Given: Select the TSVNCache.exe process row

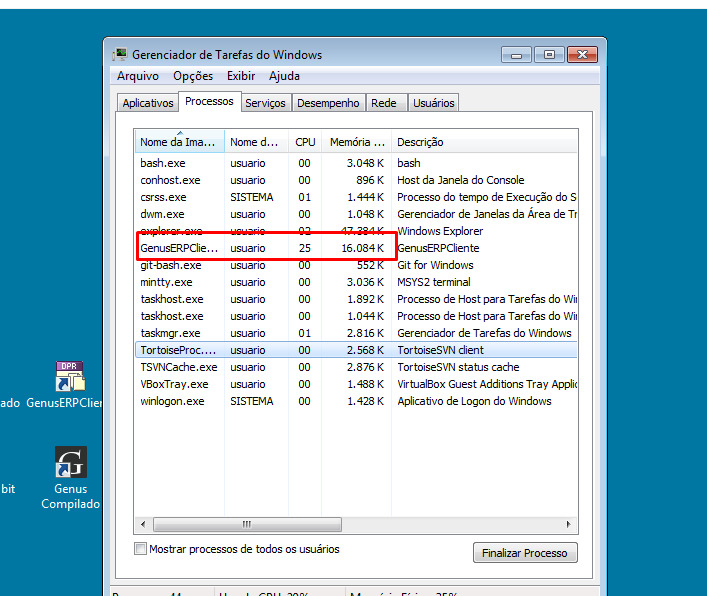Looking at the screenshot, I should click(x=356, y=367).
